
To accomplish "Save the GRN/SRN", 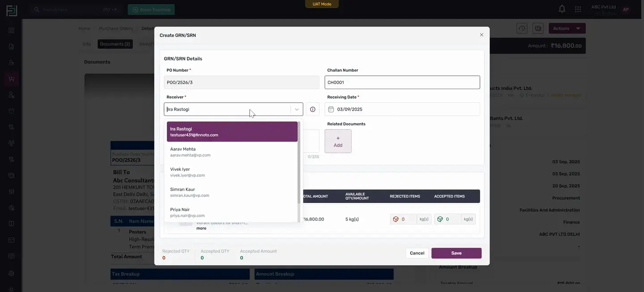I will click(456, 253).
